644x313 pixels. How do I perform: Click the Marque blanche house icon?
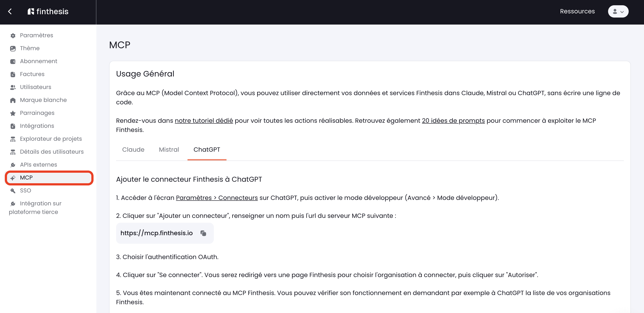pyautogui.click(x=13, y=100)
